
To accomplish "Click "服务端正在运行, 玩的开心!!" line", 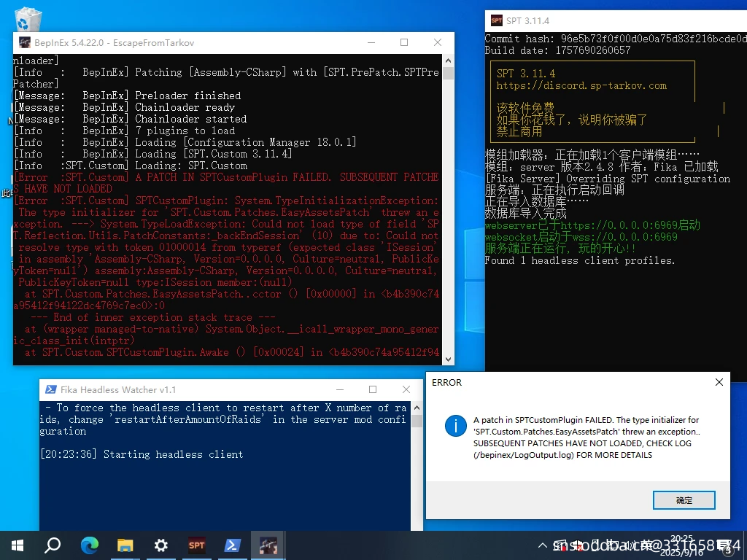I will pyautogui.click(x=560, y=249).
